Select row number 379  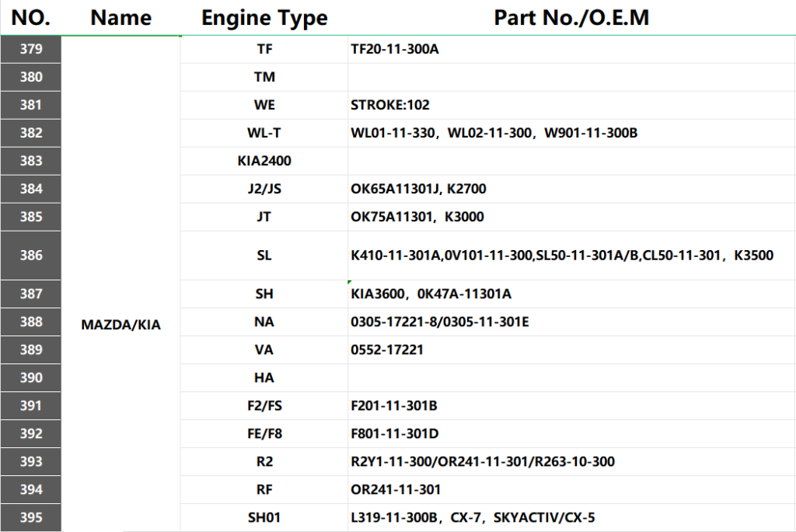(30, 49)
